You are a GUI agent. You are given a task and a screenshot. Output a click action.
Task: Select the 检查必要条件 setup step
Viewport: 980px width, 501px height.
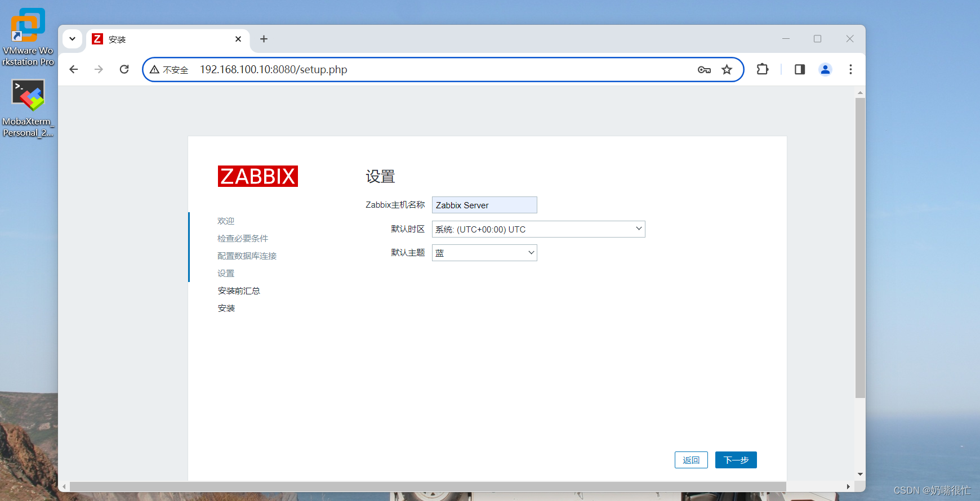click(x=243, y=239)
